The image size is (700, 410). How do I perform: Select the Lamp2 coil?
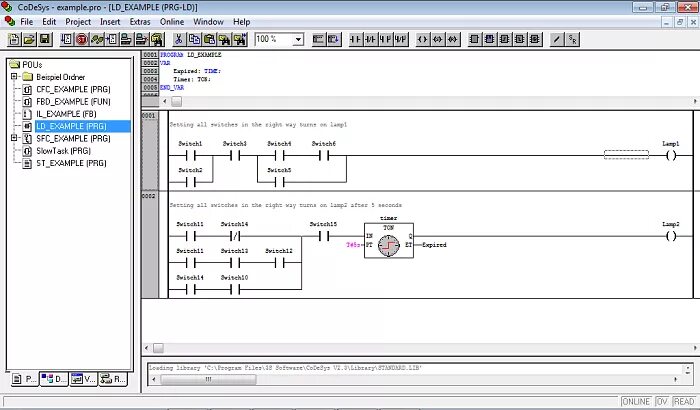(x=671, y=236)
